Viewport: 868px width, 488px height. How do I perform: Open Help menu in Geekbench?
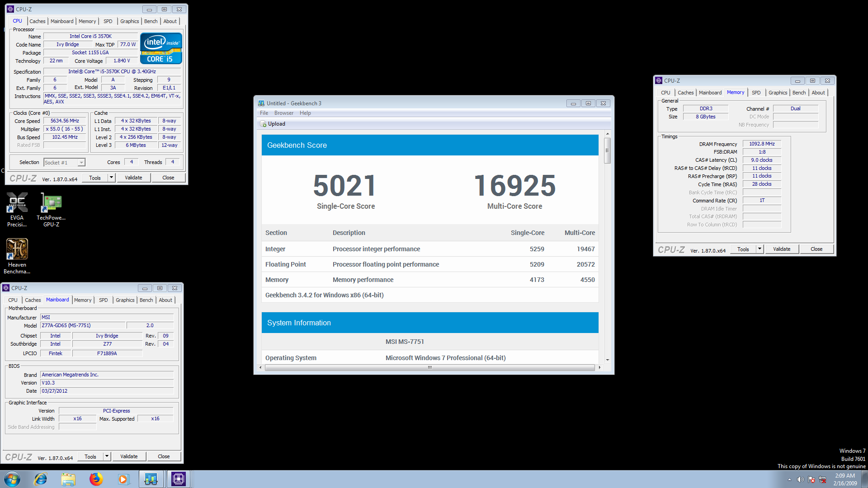305,113
